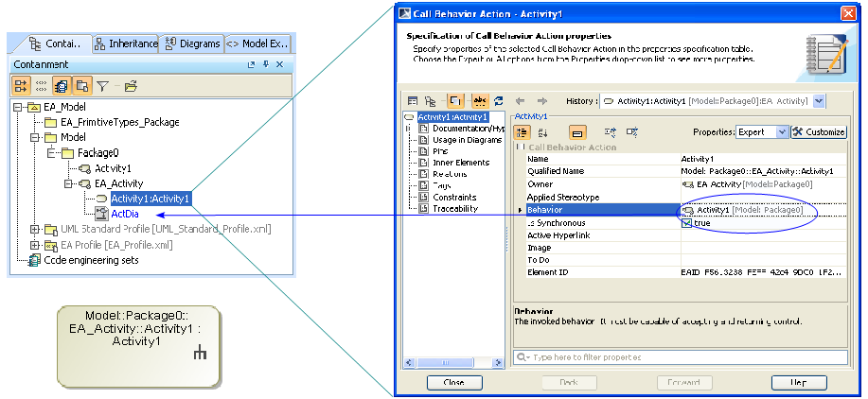Toggle the highlighted panels icon in dialog toolbar
Viewport: 868px width, 399px height.
click(455, 101)
